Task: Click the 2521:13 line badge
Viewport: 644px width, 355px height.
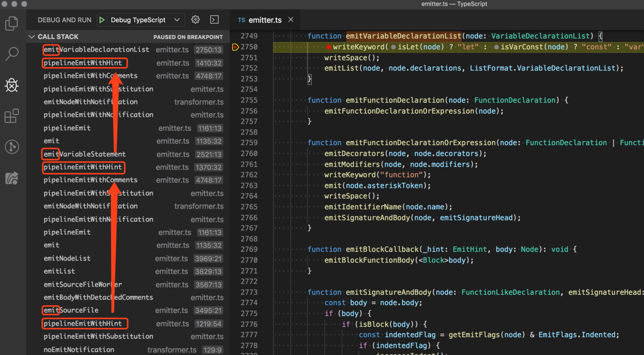Action: (209, 154)
